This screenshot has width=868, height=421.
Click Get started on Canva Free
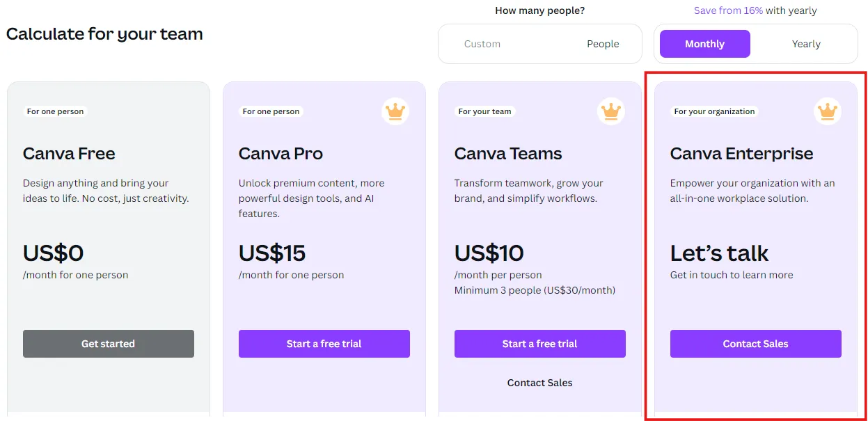click(x=108, y=343)
